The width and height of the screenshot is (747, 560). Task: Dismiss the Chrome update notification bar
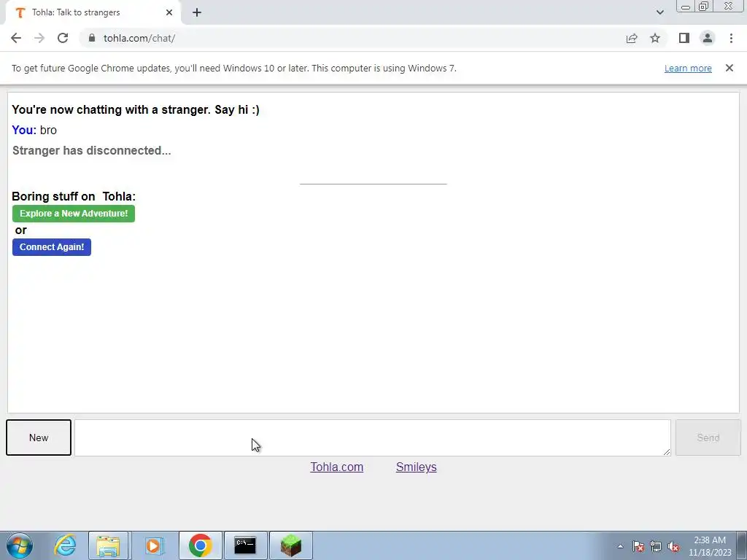(x=729, y=68)
